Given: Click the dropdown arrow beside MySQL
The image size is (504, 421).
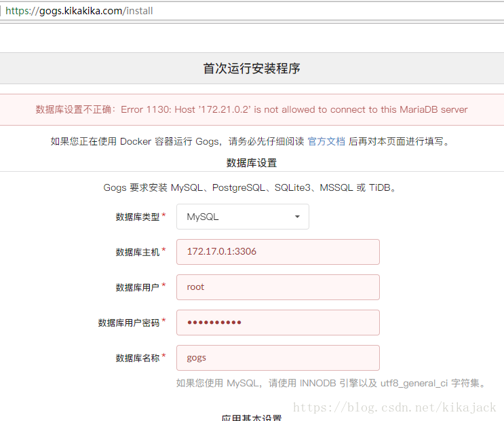Looking at the screenshot, I should tap(297, 217).
